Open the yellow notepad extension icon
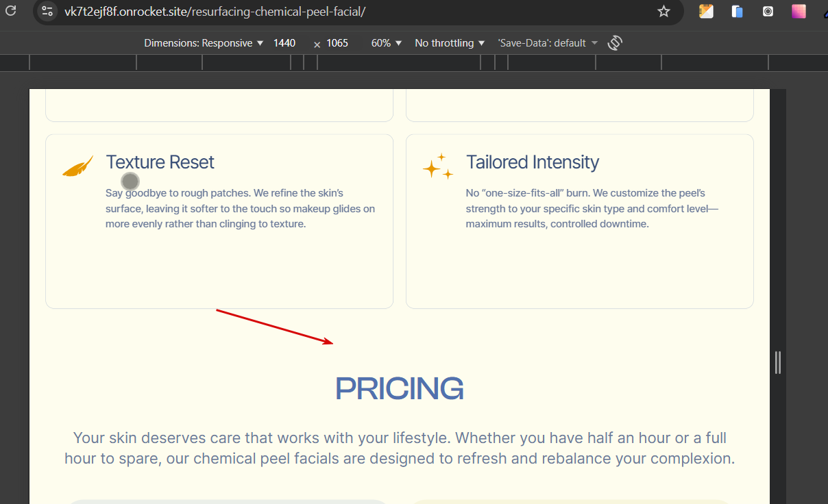 pyautogui.click(x=706, y=11)
